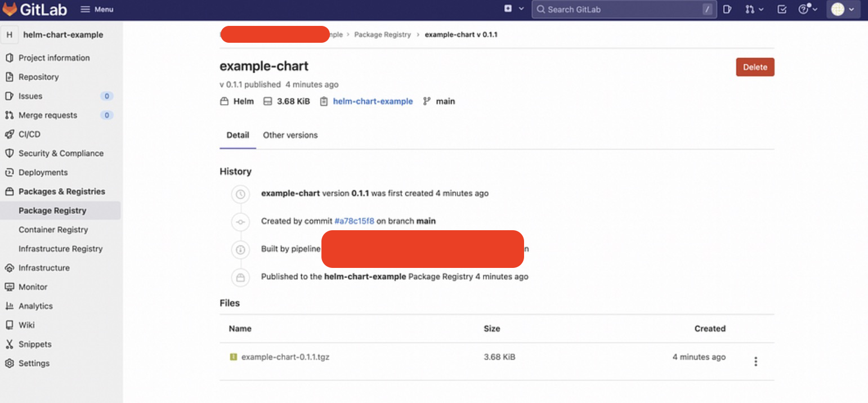Click the Monitor sidebar icon
This screenshot has width=868, height=403.
[x=9, y=287]
